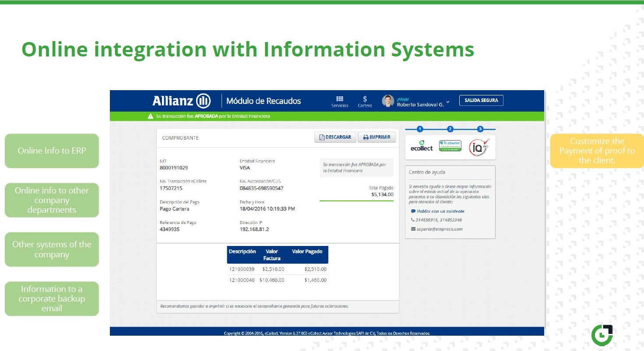Expand the Centro de ayuda section

[427, 172]
